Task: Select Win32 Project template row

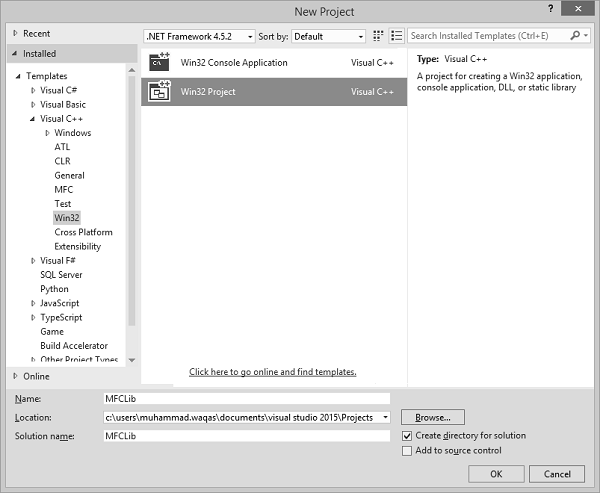Action: tap(274, 92)
